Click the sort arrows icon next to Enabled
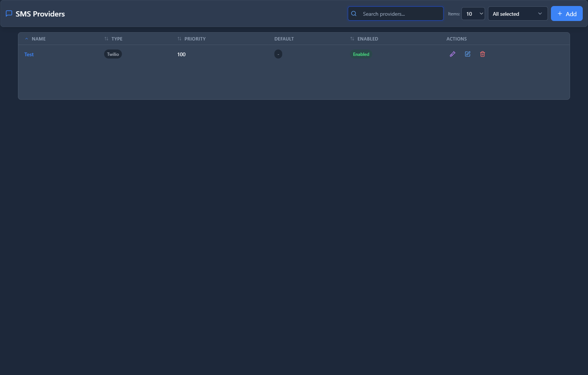Viewport: 588px width, 375px height. pyautogui.click(x=352, y=39)
